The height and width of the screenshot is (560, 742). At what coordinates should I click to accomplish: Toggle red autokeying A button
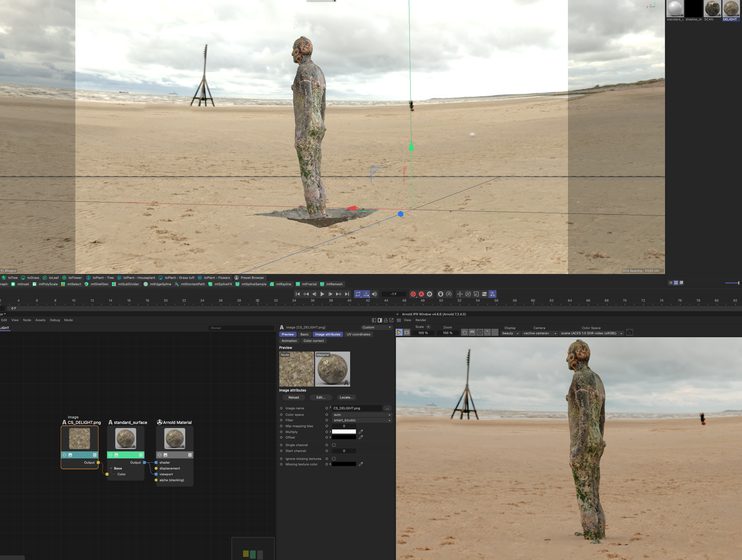point(421,294)
